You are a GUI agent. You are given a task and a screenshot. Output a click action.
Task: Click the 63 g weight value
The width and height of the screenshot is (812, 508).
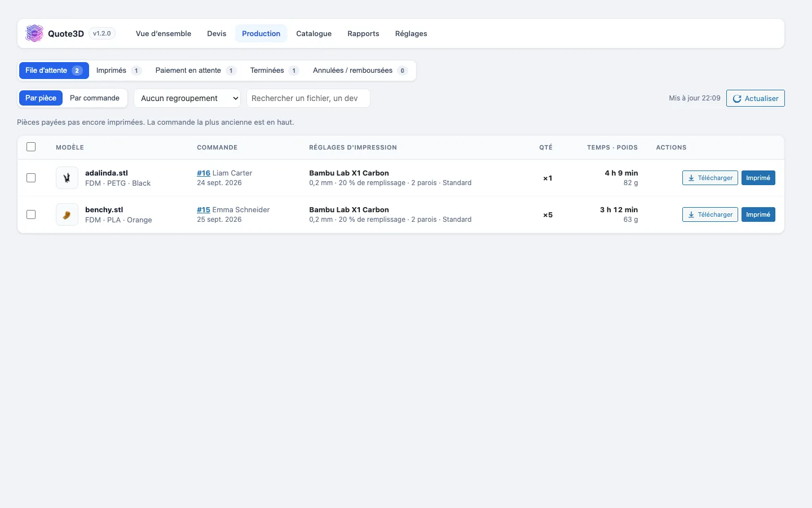[631, 220]
